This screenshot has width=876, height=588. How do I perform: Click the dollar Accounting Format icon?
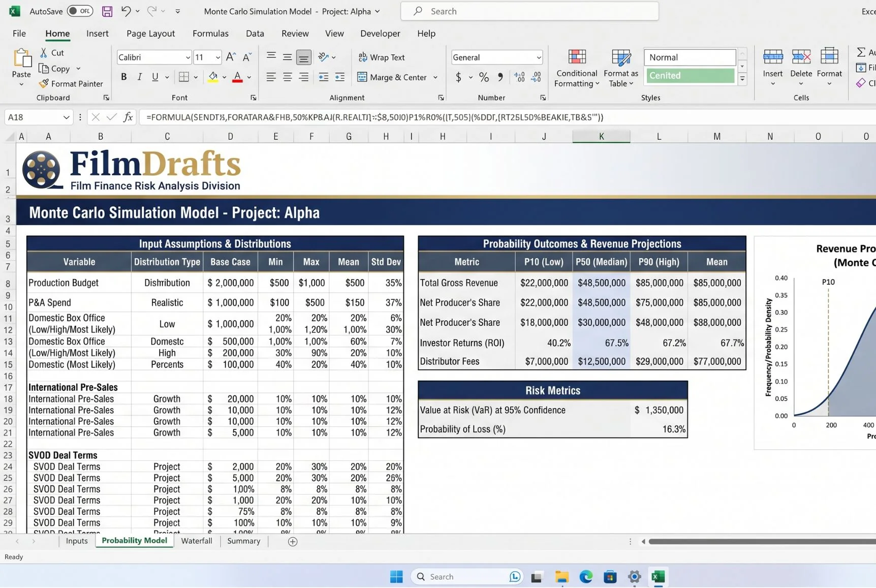458,77
